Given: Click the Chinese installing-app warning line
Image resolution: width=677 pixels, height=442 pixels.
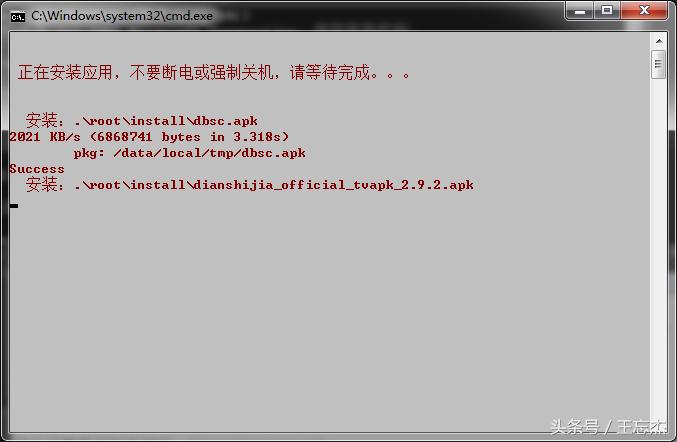Looking at the screenshot, I should [x=214, y=72].
